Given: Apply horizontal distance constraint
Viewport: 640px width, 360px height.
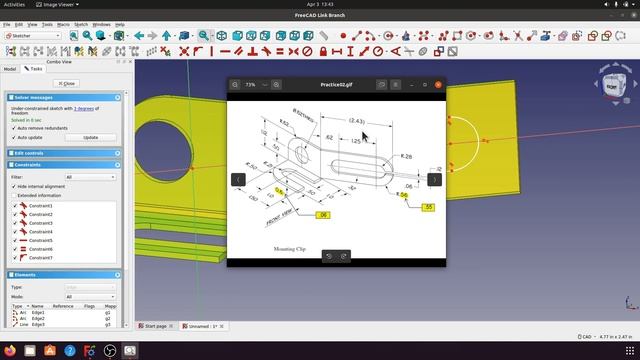Looking at the screenshot, I should [x=337, y=52].
